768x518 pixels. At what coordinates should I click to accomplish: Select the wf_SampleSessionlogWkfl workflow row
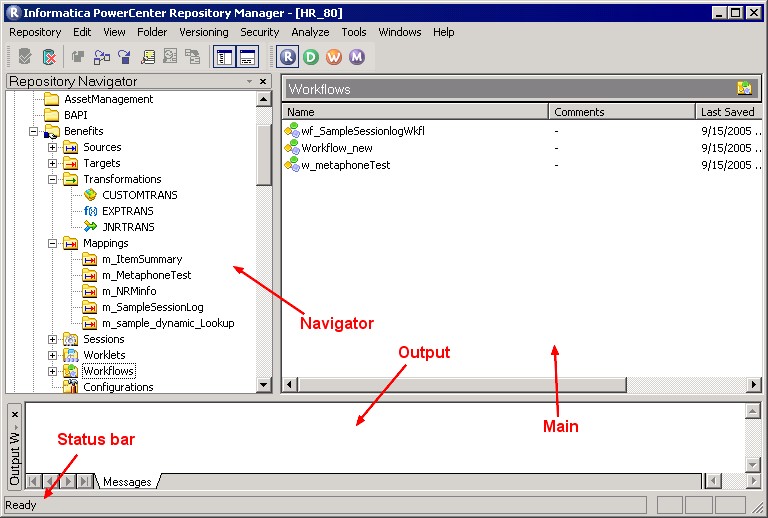click(x=522, y=131)
